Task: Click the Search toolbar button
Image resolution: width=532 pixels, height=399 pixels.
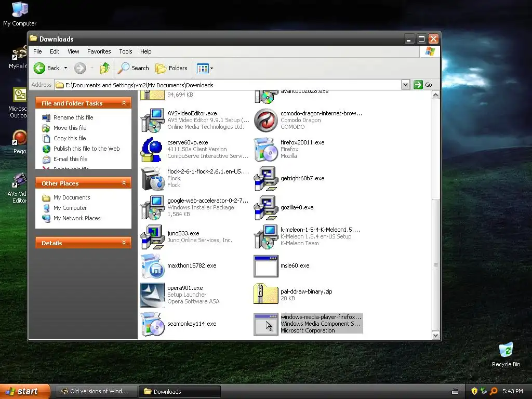Action: (x=134, y=68)
